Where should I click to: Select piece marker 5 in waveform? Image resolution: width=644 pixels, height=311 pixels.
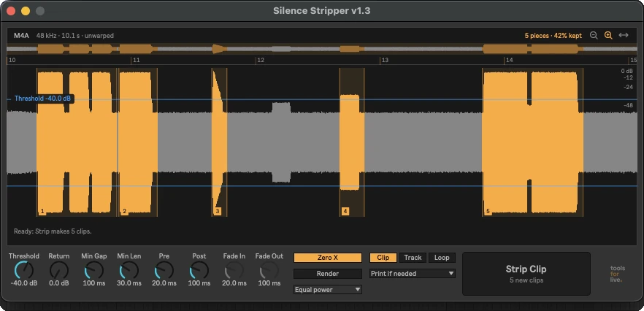[x=488, y=212]
